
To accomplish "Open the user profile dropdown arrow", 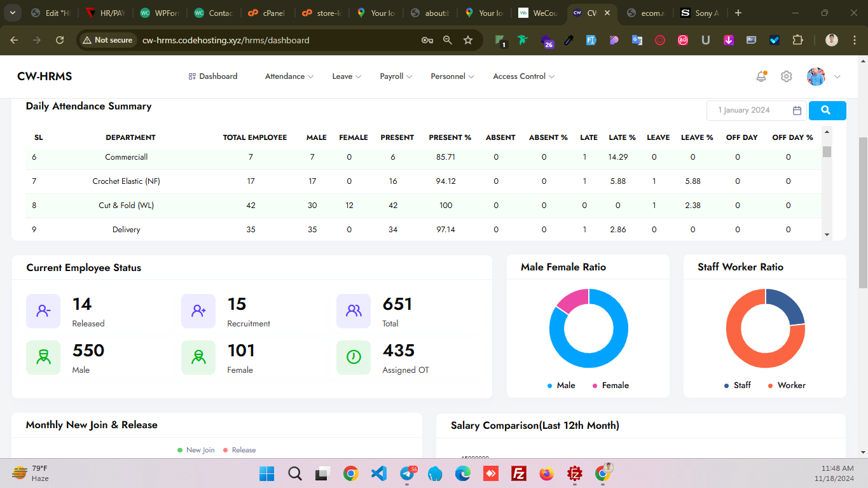I will coord(837,76).
